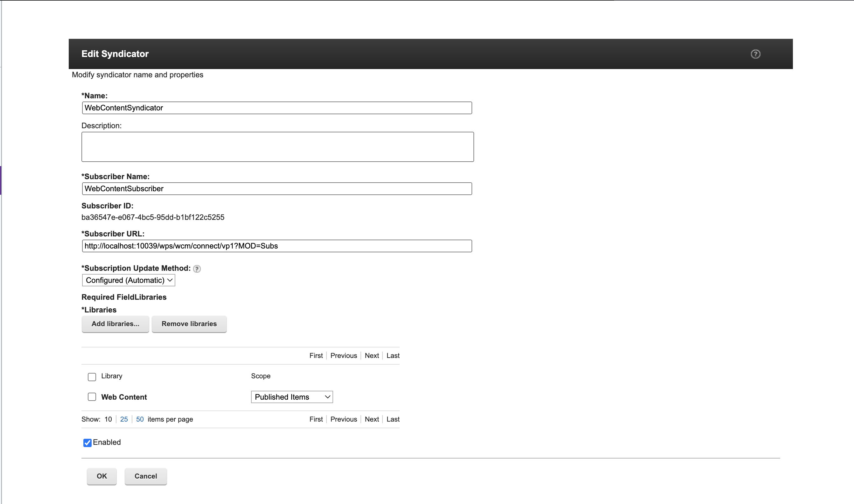The image size is (854, 504).
Task: Click the empty Description text area
Action: tap(277, 146)
